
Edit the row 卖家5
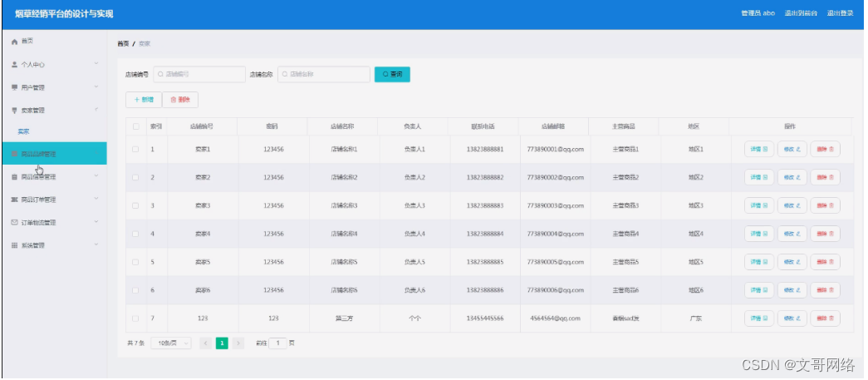click(x=792, y=262)
